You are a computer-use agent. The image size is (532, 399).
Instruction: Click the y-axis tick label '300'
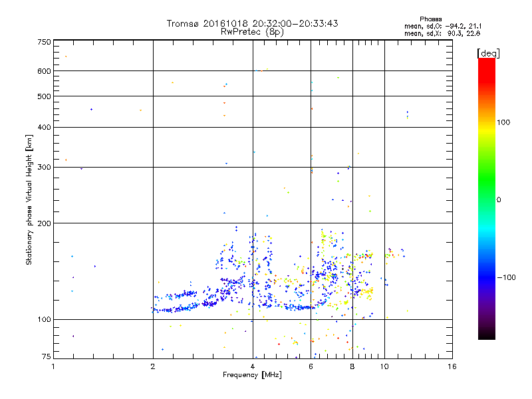tap(44, 168)
